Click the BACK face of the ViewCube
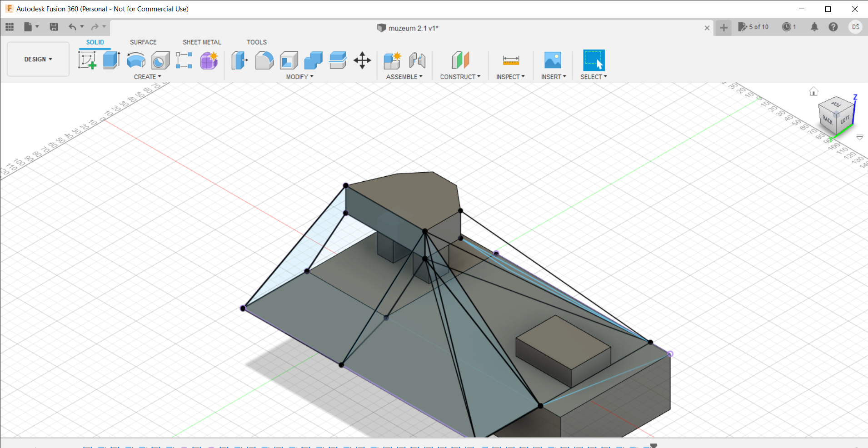 tap(828, 120)
